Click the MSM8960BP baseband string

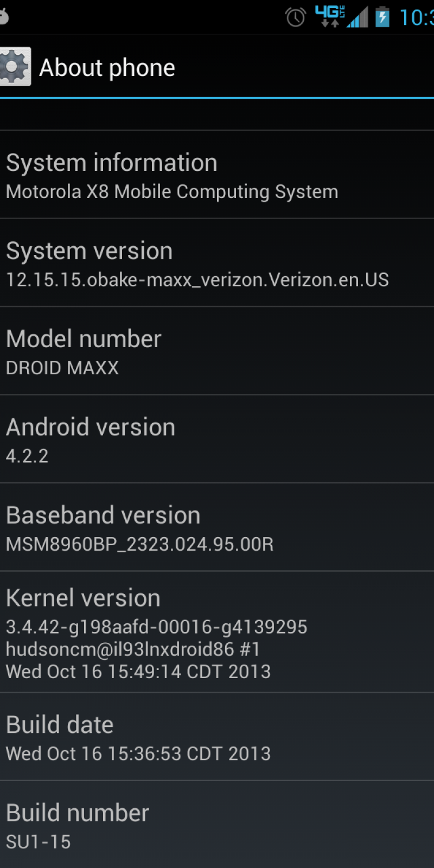click(140, 544)
